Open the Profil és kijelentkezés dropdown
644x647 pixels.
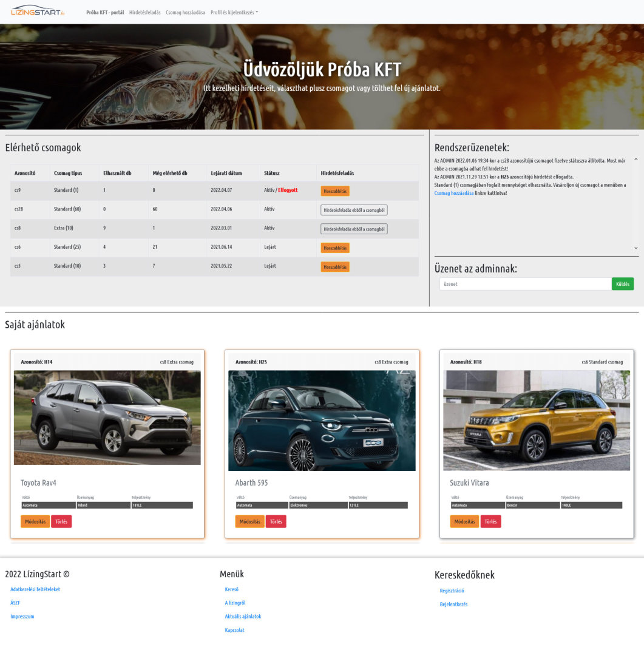click(234, 12)
